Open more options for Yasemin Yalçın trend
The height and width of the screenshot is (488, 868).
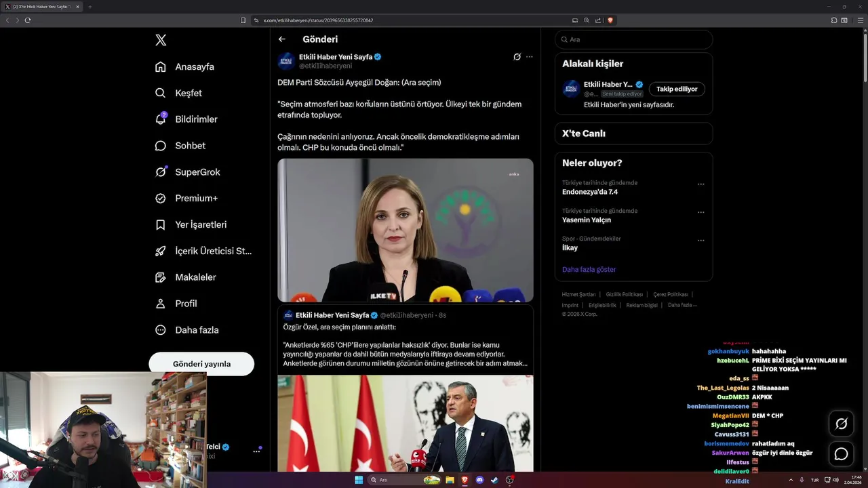tap(701, 212)
